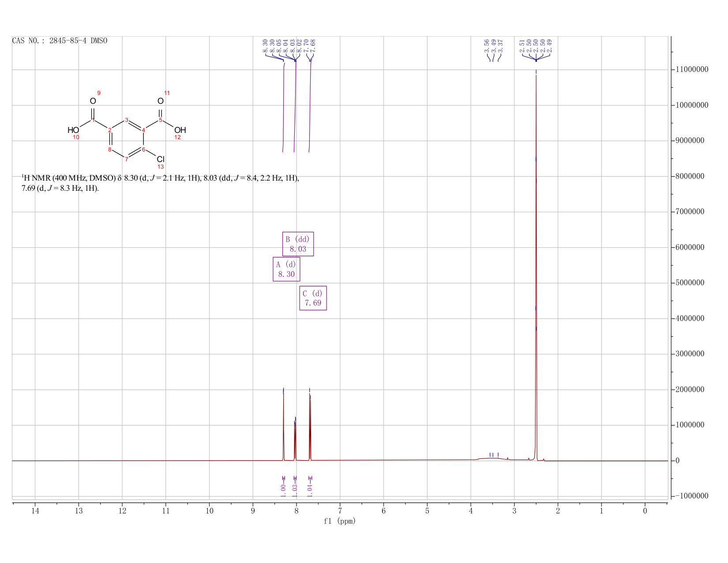Click the 1H NMR multiplet report text
This screenshot has height=563, width=728.
(x=161, y=183)
